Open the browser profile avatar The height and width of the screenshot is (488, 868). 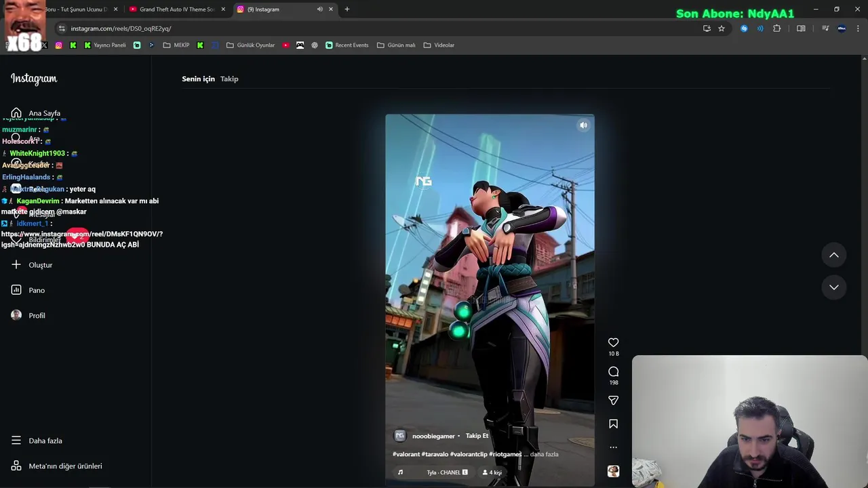click(x=842, y=28)
